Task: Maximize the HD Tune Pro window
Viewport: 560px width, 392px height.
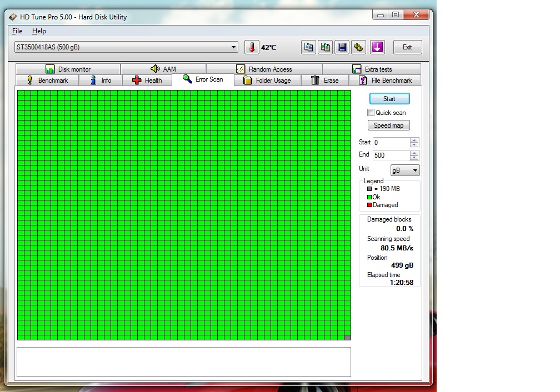Action: [396, 14]
